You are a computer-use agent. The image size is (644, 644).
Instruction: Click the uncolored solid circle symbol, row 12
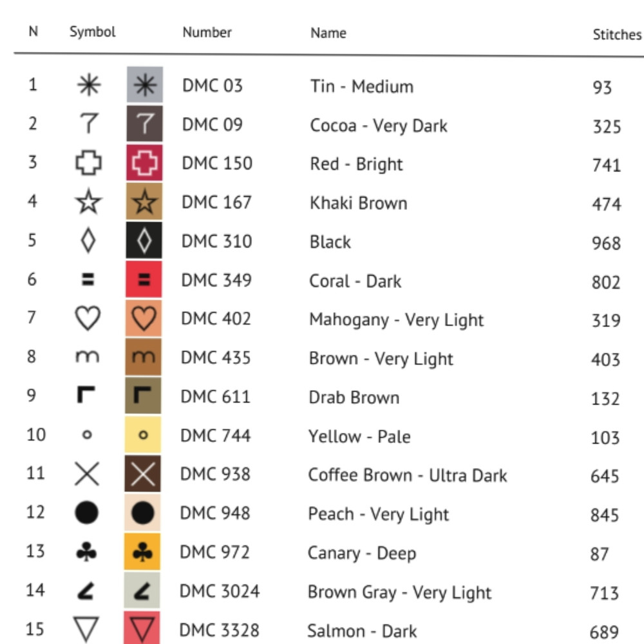(x=88, y=513)
